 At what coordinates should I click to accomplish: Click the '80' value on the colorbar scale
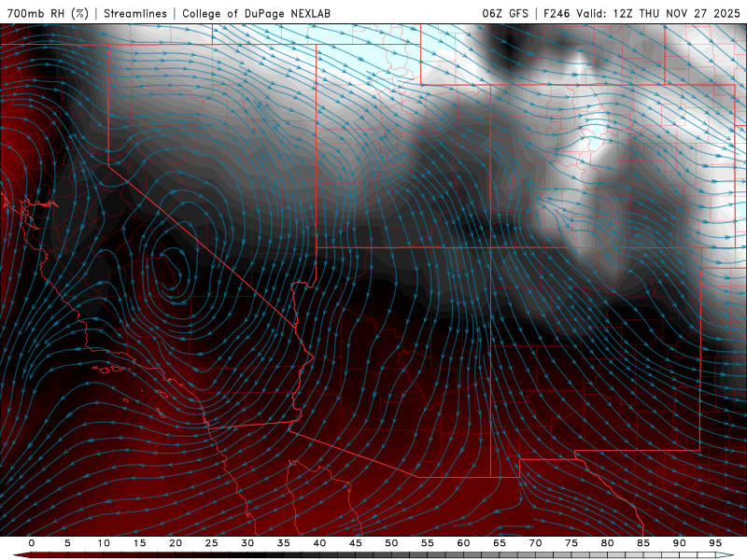607,543
